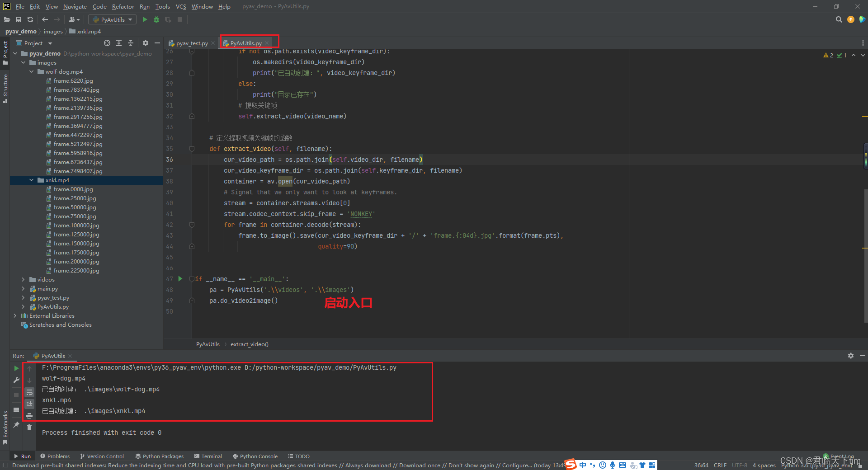Collapse the xnkl.mp4 folder
Viewport: 868px width, 470px height.
31,180
